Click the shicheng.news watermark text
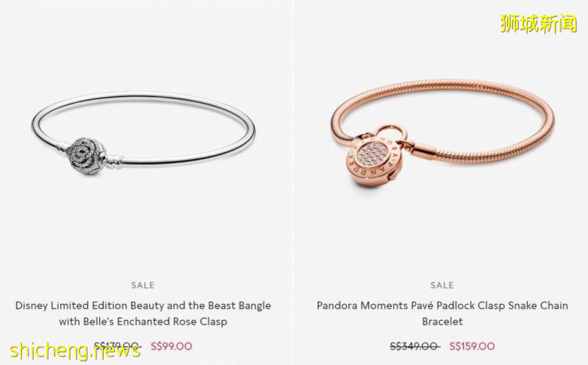Viewport: 588px width, 365px height. click(x=75, y=350)
